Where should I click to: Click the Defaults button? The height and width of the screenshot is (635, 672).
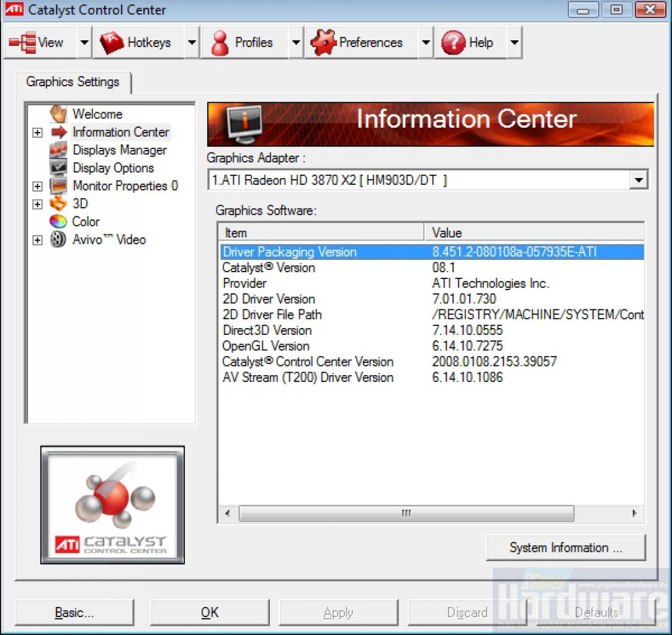pyautogui.click(x=596, y=612)
